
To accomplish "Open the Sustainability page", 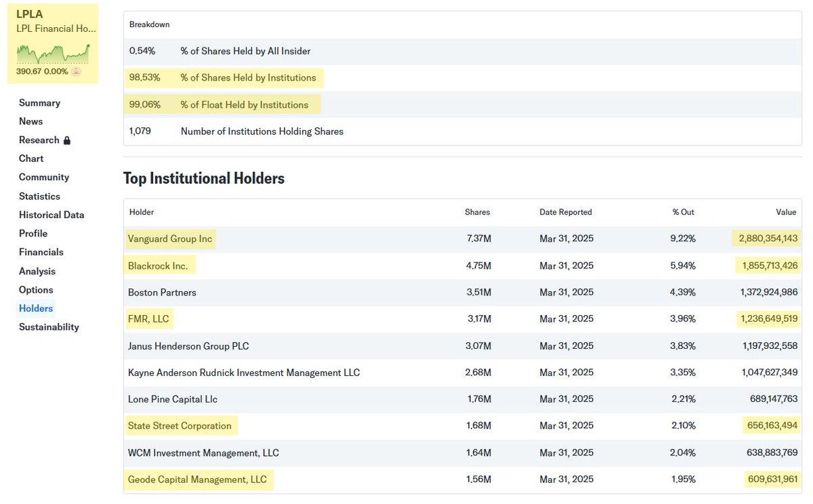I will tap(49, 327).
